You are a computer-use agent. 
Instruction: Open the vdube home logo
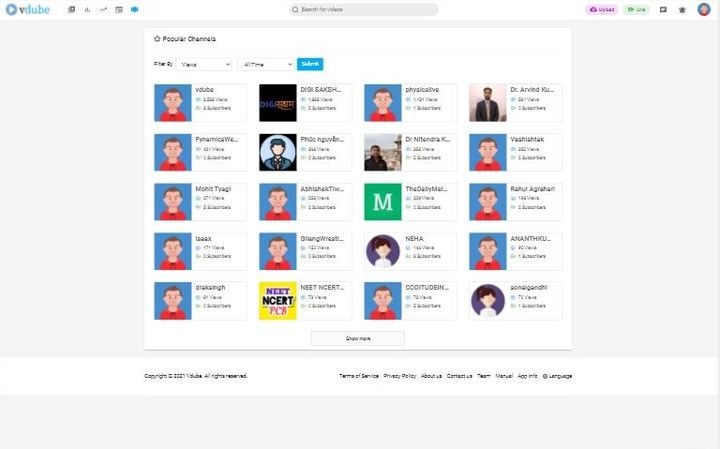pos(28,9)
